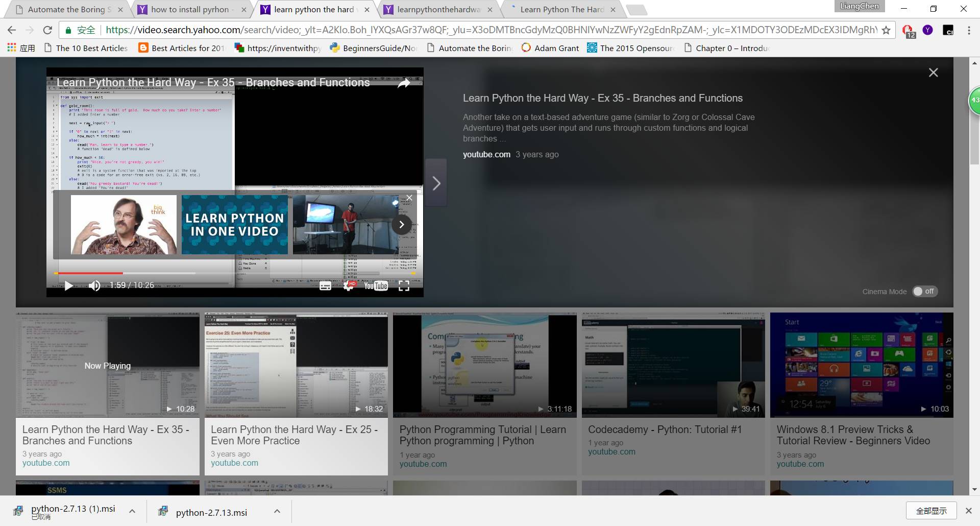The image size is (980, 526).
Task: Click the address bar URL
Action: click(491, 30)
